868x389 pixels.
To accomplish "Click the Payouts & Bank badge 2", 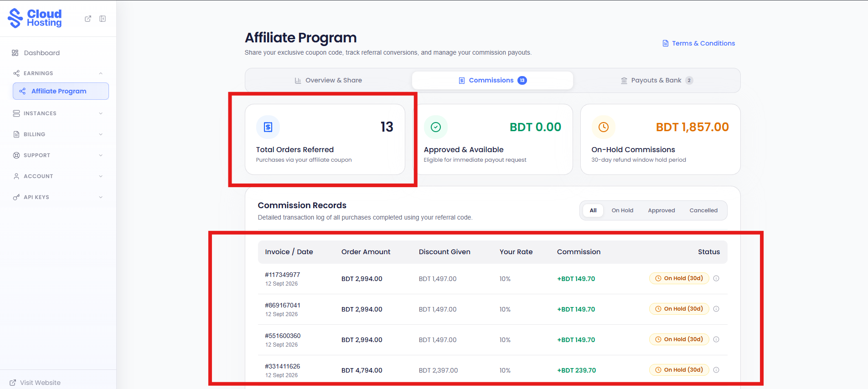I will [689, 80].
